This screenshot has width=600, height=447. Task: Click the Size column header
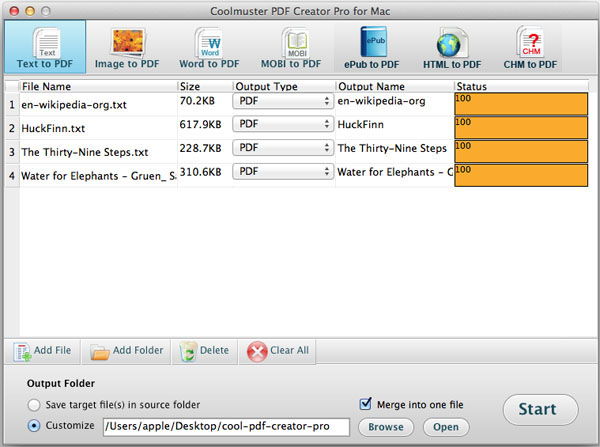(205, 86)
